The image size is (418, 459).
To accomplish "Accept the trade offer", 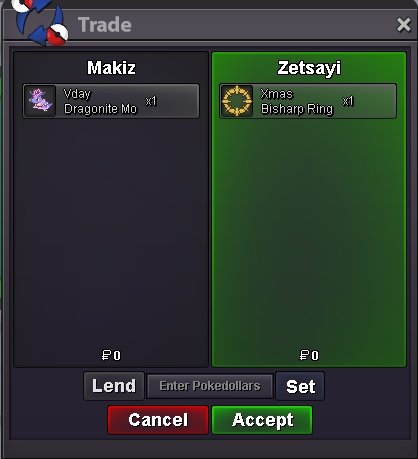I will [262, 420].
